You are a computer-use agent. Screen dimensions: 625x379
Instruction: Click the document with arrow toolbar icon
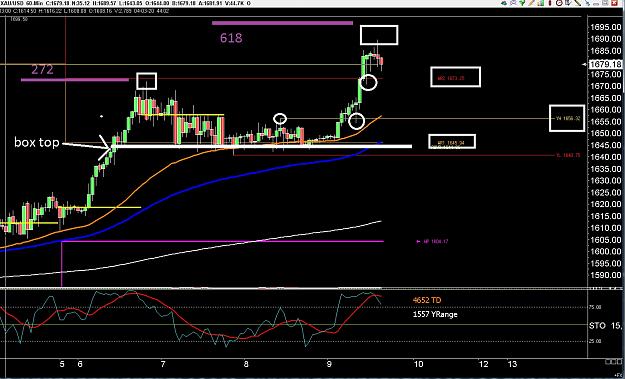pyautogui.click(x=568, y=3)
